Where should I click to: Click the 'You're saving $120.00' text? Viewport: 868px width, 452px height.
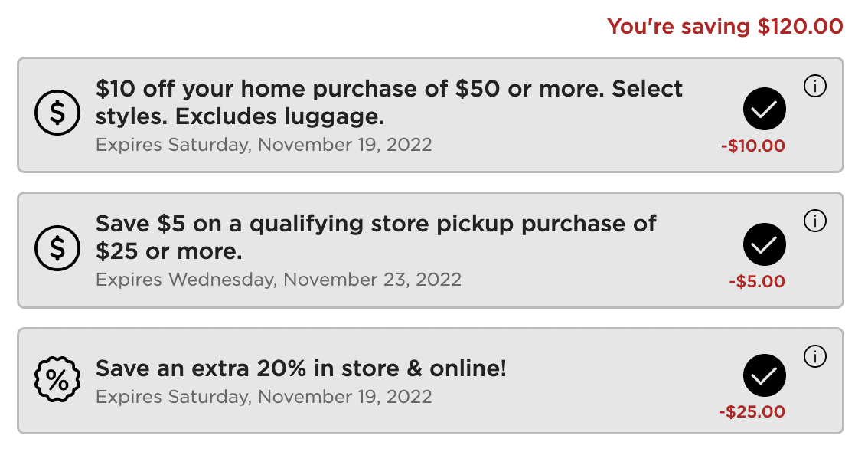pos(724,26)
